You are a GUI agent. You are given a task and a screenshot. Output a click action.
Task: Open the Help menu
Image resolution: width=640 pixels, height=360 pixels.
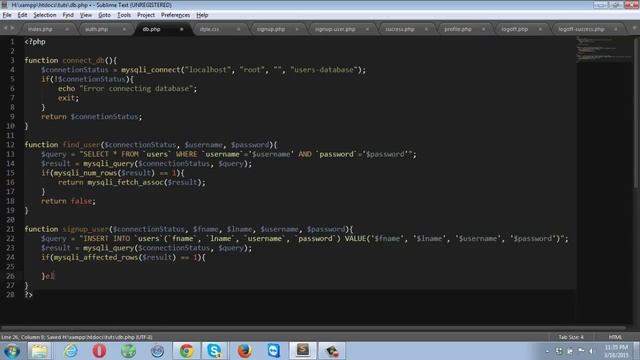pos(202,15)
